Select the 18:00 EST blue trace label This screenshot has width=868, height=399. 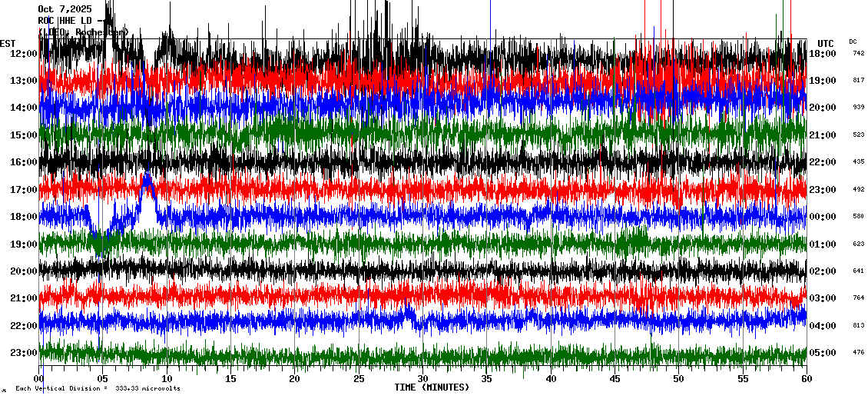[24, 217]
